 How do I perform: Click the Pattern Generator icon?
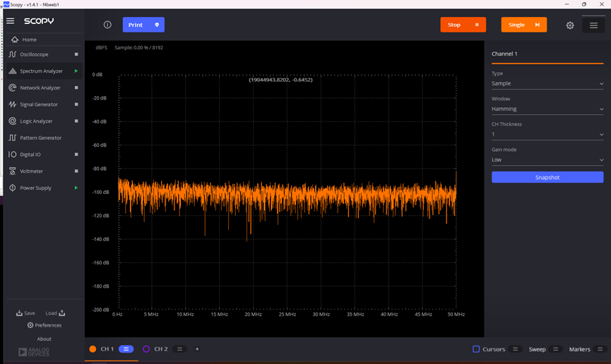coord(13,138)
